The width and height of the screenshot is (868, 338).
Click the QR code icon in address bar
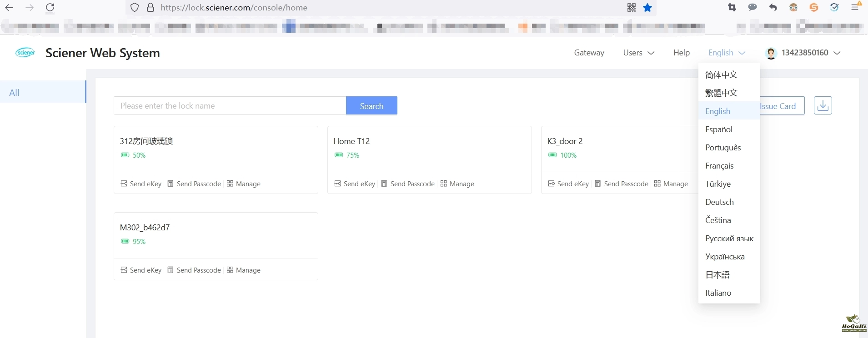pos(632,8)
